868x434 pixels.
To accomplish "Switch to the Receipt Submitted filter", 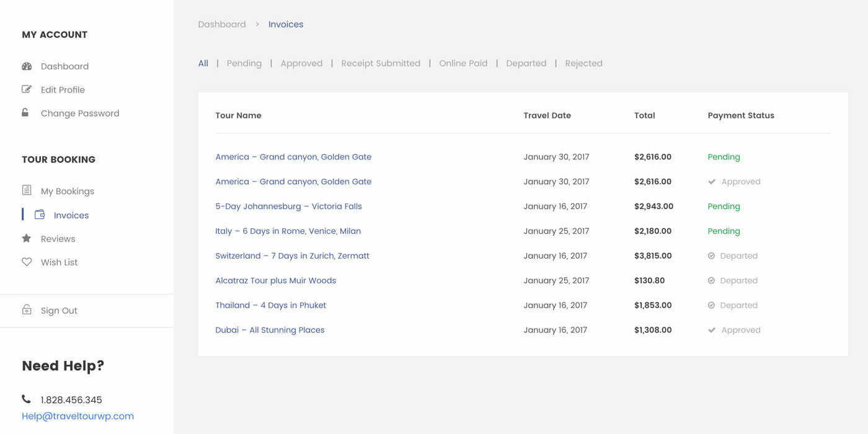I will pyautogui.click(x=381, y=63).
